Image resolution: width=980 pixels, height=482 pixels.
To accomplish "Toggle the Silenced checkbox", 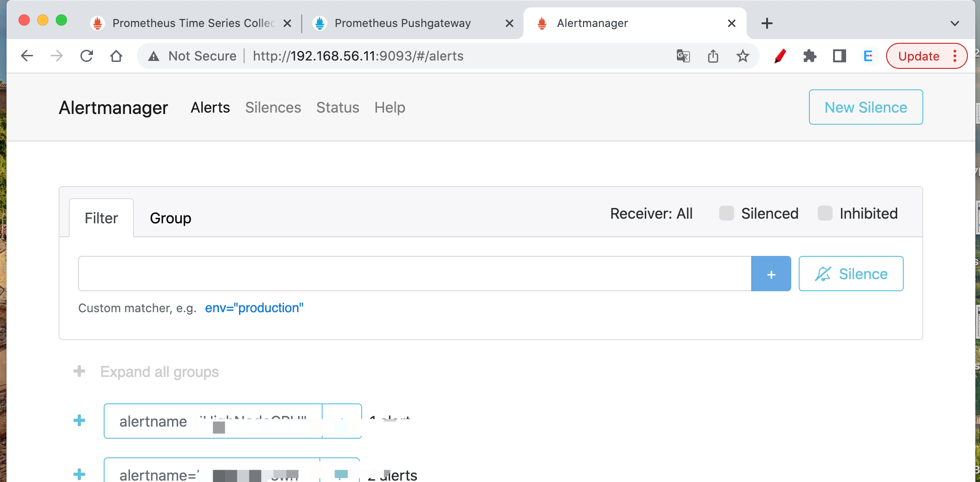I will tap(727, 214).
